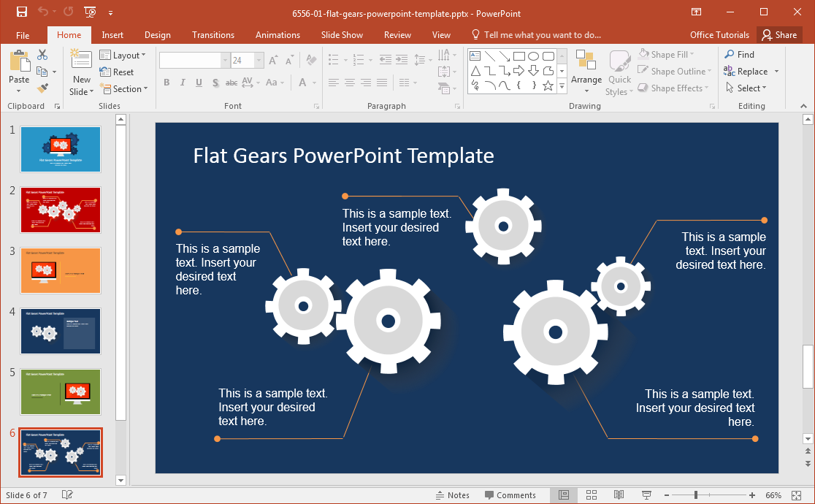Click the Find magnifier tool

tap(738, 55)
